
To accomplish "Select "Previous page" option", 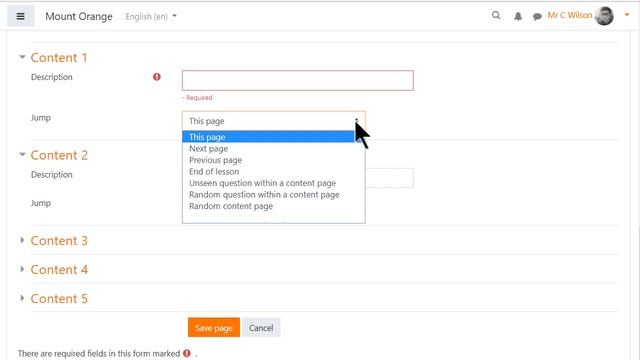I will pyautogui.click(x=273, y=160).
